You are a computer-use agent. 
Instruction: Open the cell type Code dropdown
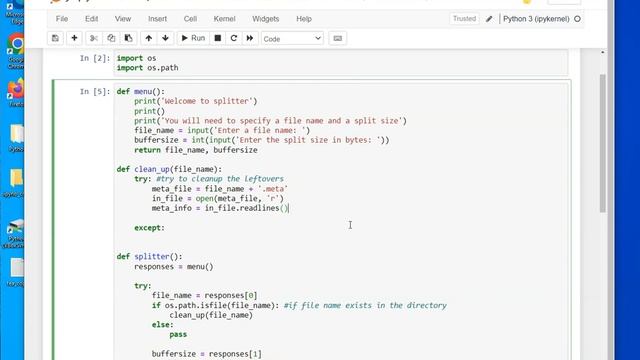(x=292, y=39)
